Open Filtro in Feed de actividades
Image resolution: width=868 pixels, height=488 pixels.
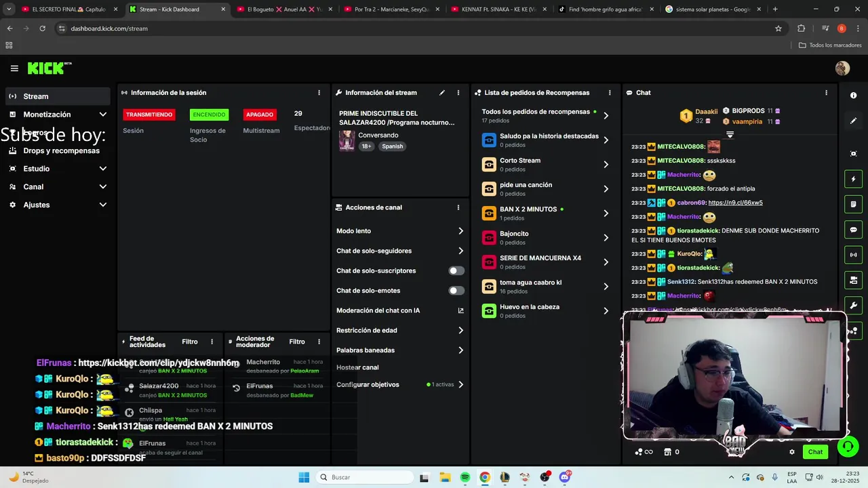(x=190, y=342)
